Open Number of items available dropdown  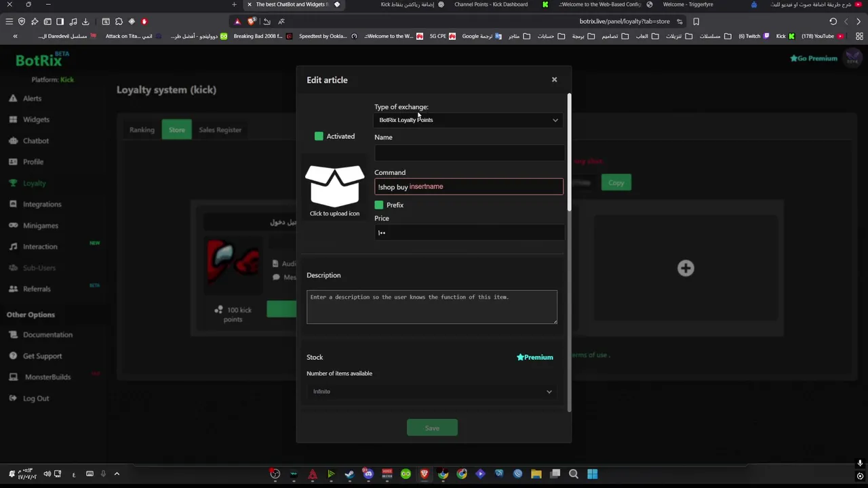coord(432,392)
